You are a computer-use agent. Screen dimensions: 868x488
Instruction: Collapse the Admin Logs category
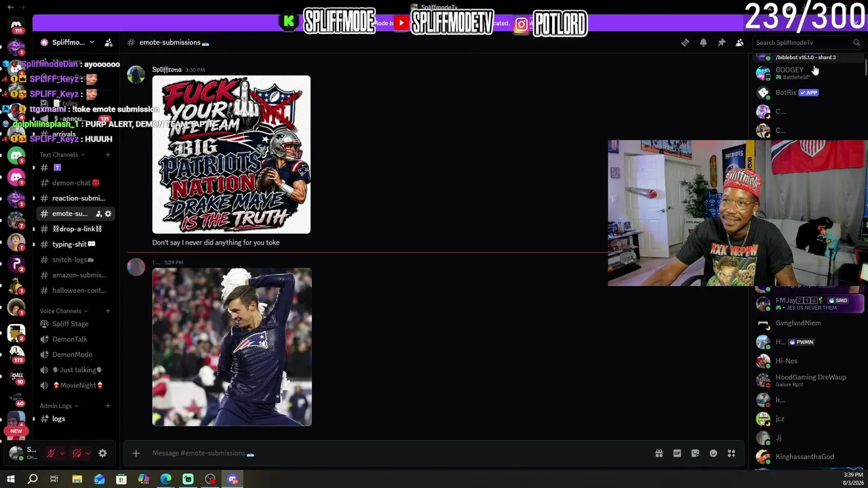(58, 406)
